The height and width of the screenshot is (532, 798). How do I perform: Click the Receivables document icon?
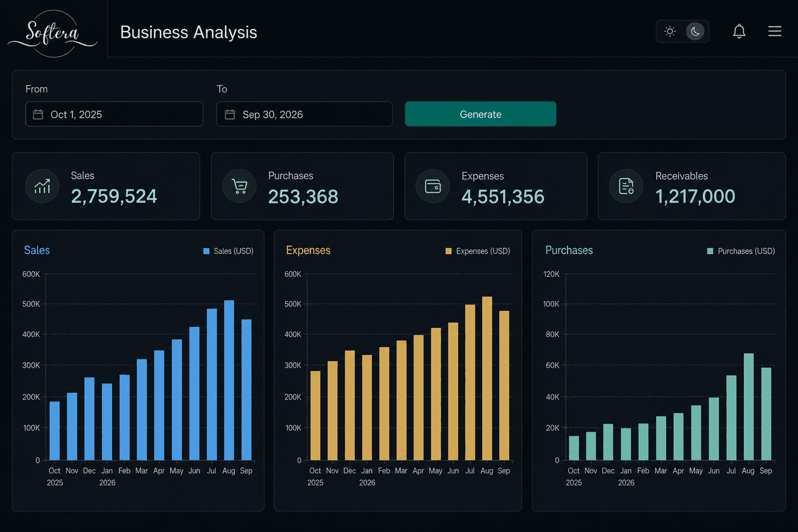(x=626, y=186)
